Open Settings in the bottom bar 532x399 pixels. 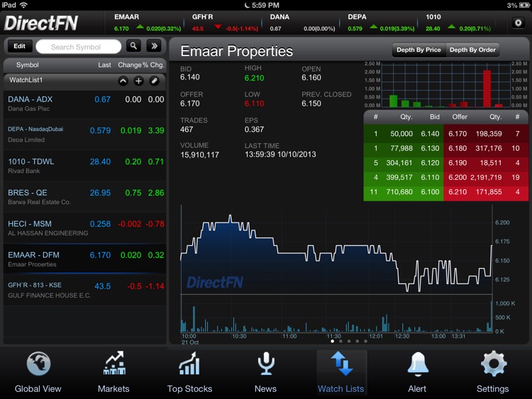tap(493, 364)
